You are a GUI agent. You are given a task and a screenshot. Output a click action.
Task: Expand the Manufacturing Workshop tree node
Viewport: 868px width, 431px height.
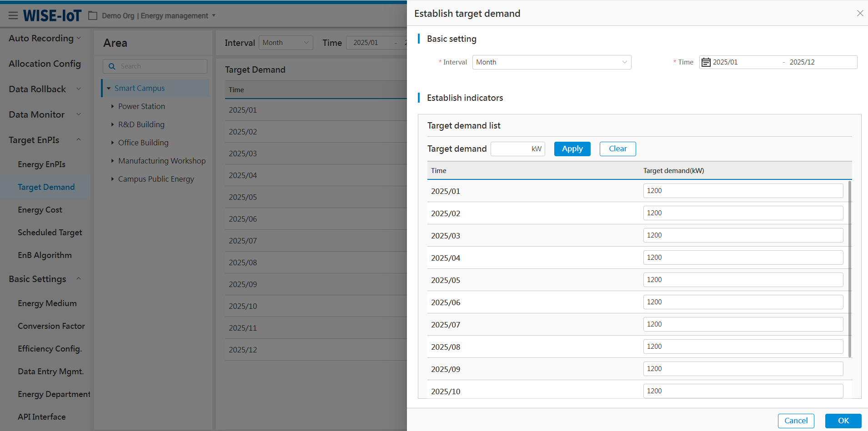pyautogui.click(x=112, y=161)
